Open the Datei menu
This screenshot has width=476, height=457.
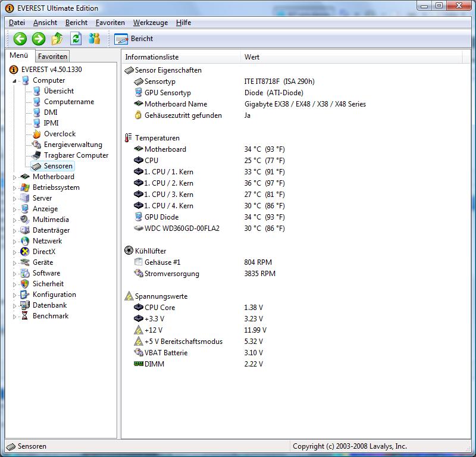point(17,23)
